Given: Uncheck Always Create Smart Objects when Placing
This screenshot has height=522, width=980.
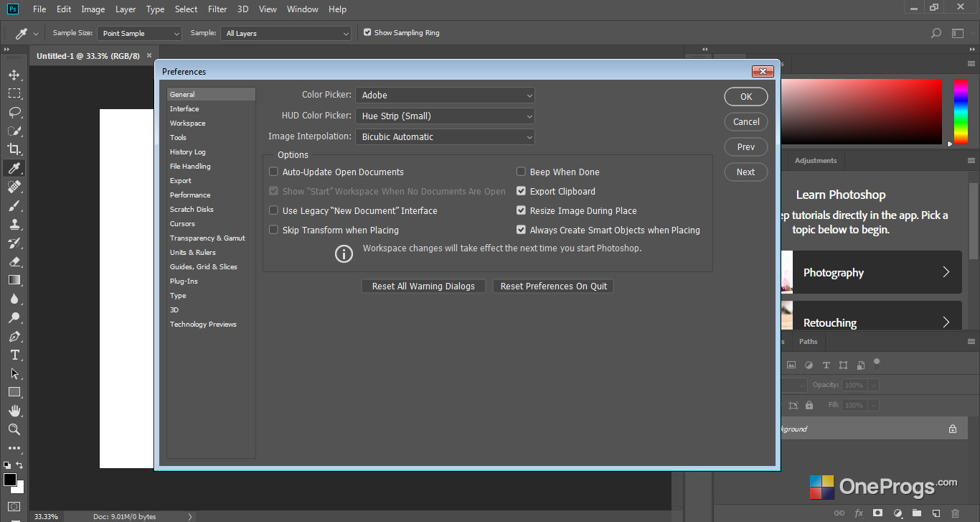Looking at the screenshot, I should coord(522,230).
